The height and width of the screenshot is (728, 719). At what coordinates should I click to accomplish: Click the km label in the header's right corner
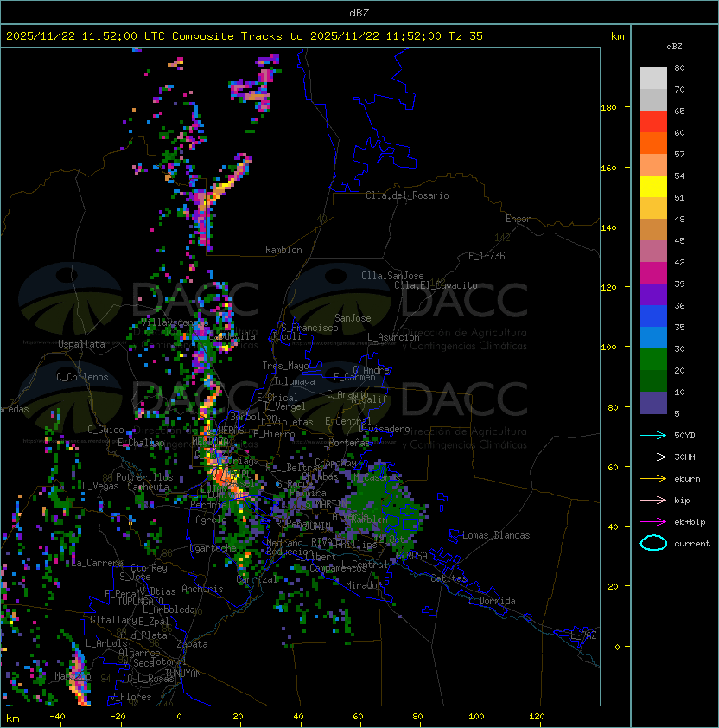[x=617, y=36]
